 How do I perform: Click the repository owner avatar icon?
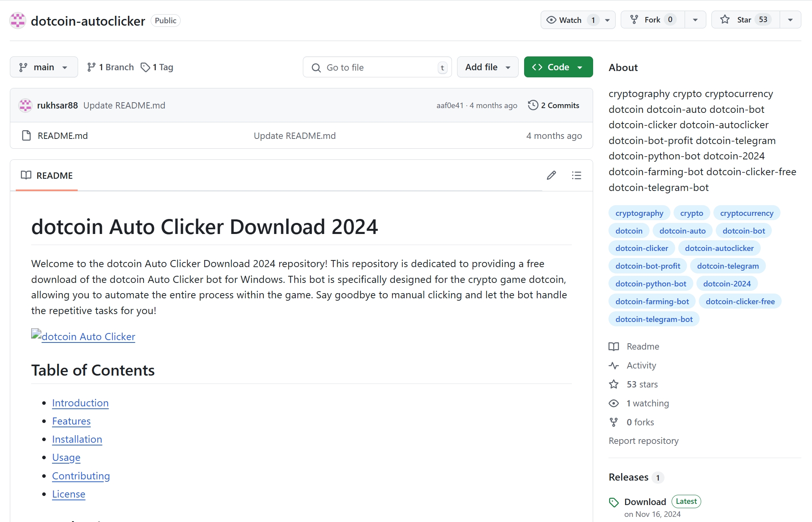tap(18, 21)
